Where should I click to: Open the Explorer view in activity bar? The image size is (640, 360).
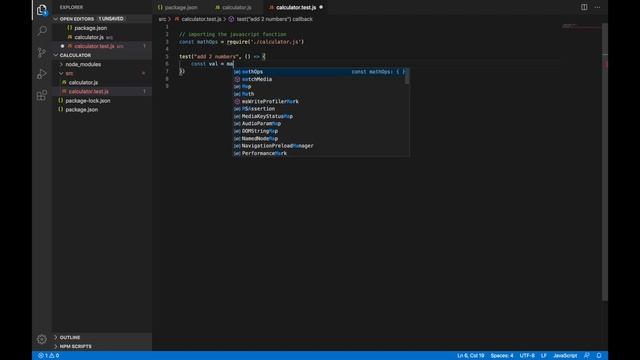pos(42,10)
